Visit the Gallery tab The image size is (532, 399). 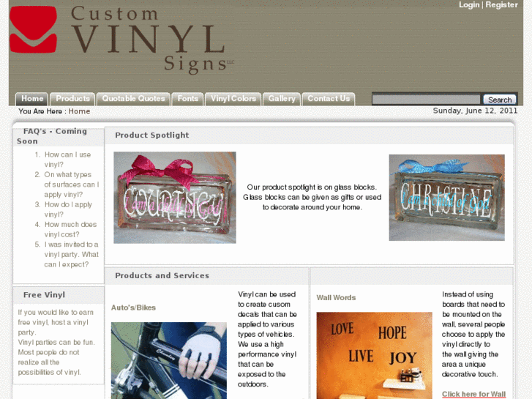[282, 99]
